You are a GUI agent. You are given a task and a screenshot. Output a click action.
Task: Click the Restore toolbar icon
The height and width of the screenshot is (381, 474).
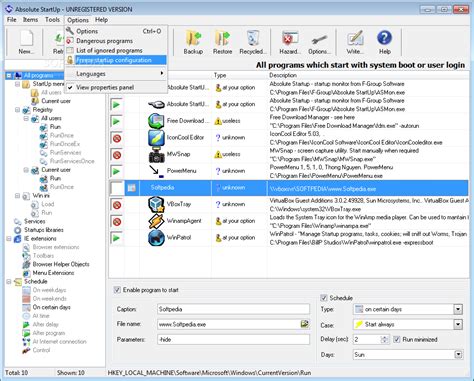222,42
